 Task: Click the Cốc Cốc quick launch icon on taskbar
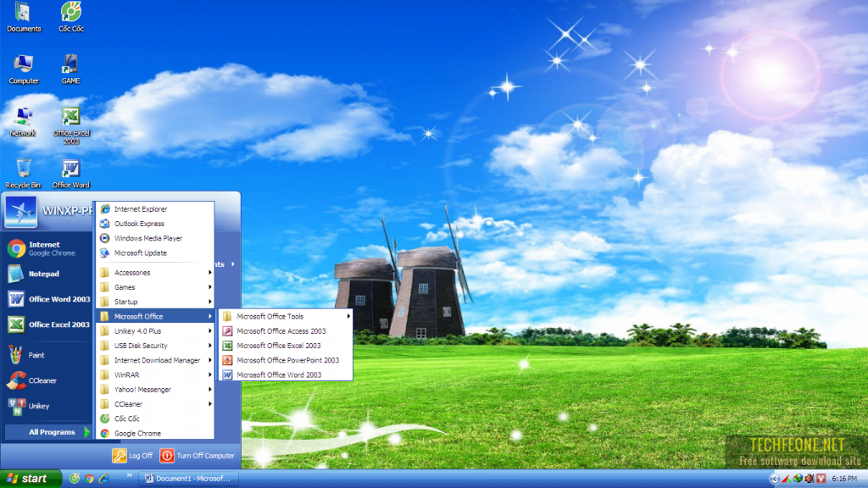coord(75,479)
